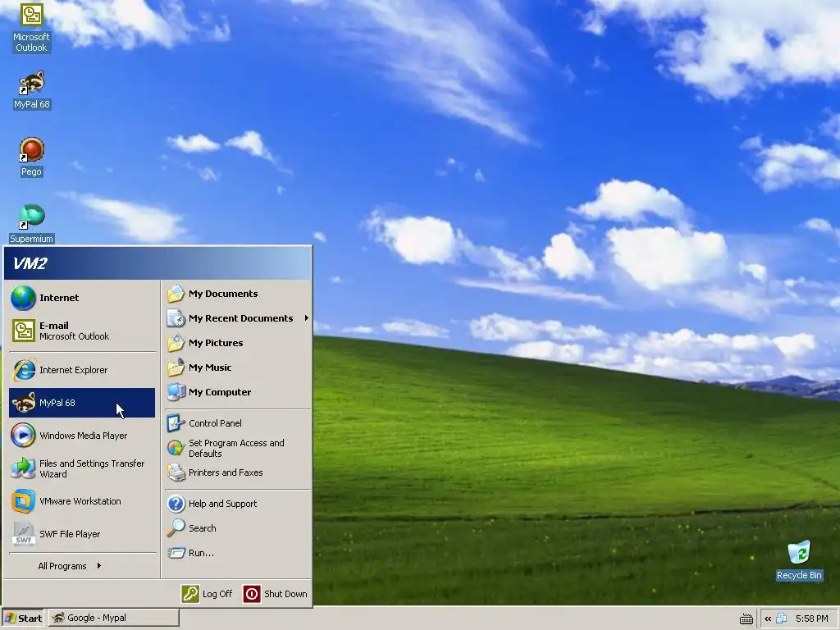Select MyPal 68 in Start menu

[x=82, y=403]
